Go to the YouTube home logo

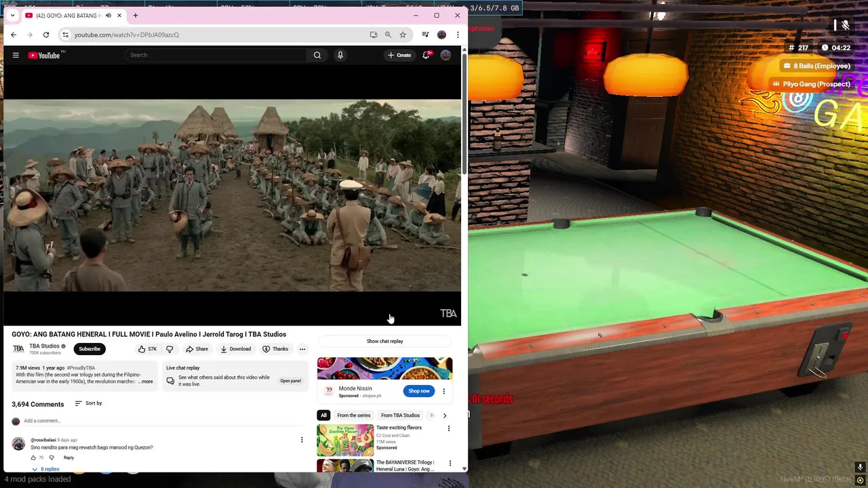coord(45,56)
